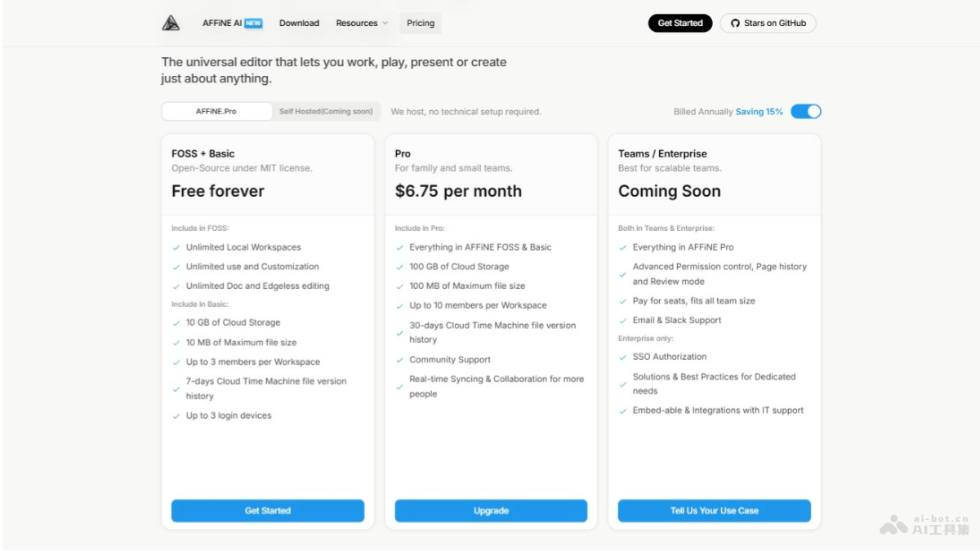Viewport: 980px width, 551px height.
Task: Open the Download page from navigation
Action: point(299,24)
